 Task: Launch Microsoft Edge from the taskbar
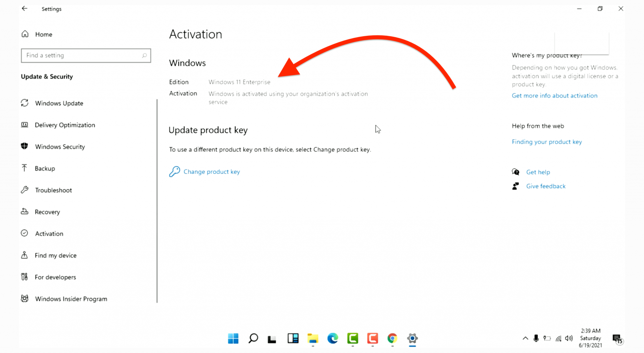click(x=333, y=339)
